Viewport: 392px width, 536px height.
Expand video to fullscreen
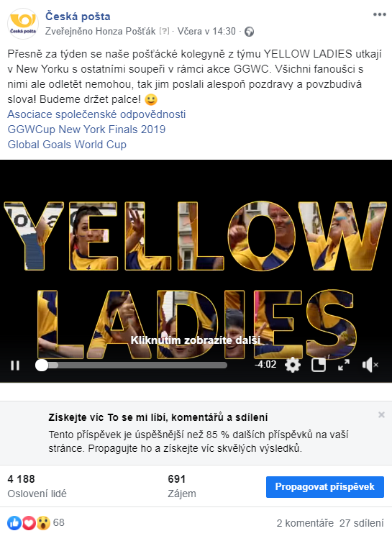[x=344, y=365]
